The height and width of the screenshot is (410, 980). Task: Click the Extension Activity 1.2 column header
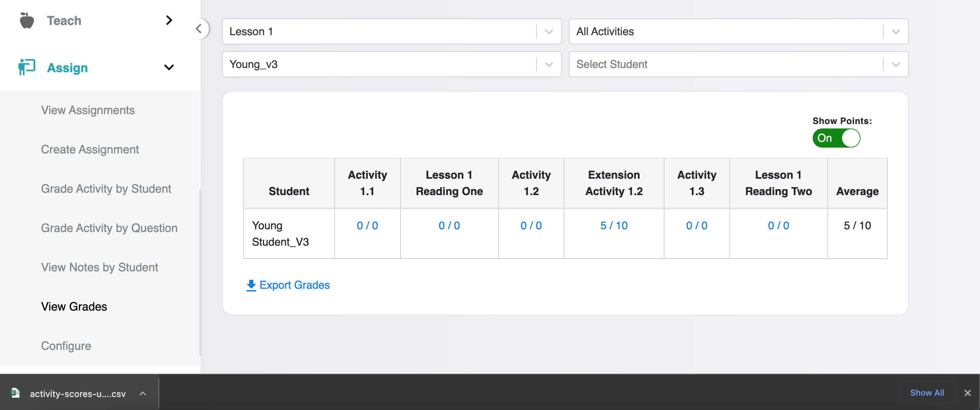tap(614, 183)
